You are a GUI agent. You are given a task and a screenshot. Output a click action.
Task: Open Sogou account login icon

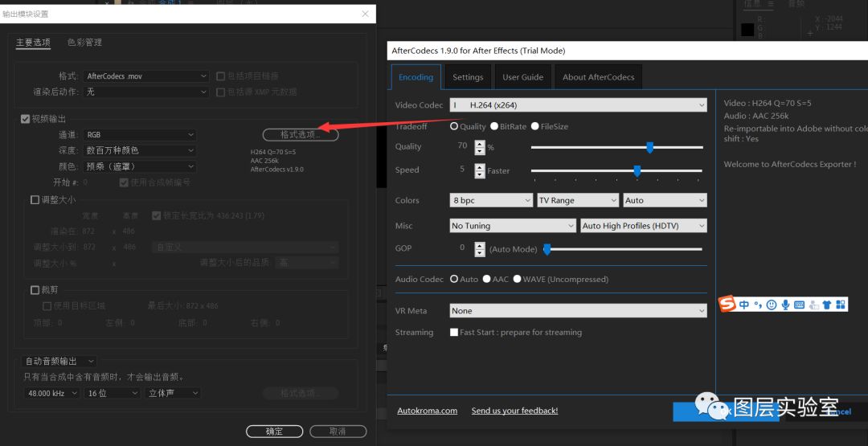click(813, 305)
